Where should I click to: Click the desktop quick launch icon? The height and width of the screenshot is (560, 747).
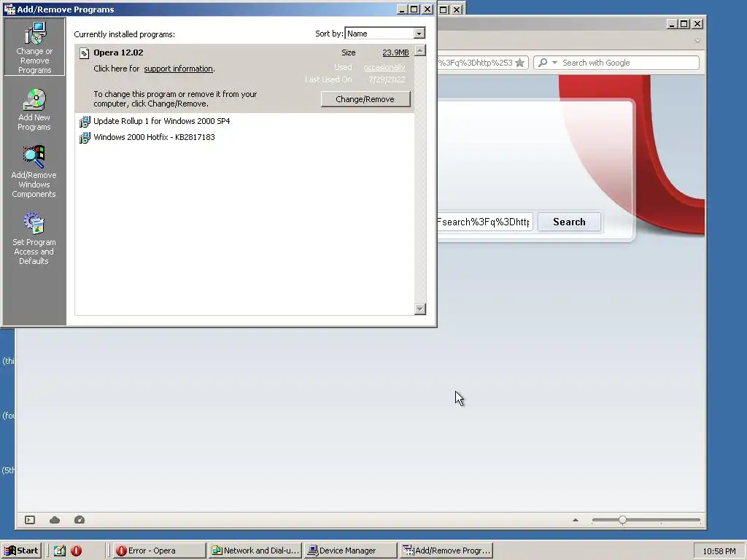tap(60, 551)
